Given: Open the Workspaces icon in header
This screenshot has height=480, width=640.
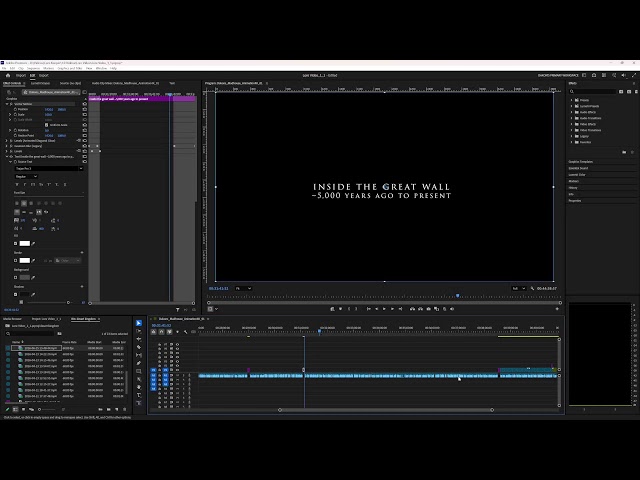Looking at the screenshot, I should coord(584,75).
